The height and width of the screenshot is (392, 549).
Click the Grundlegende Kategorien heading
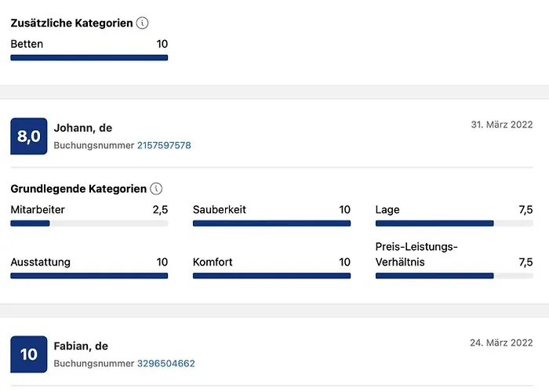pyautogui.click(x=78, y=189)
